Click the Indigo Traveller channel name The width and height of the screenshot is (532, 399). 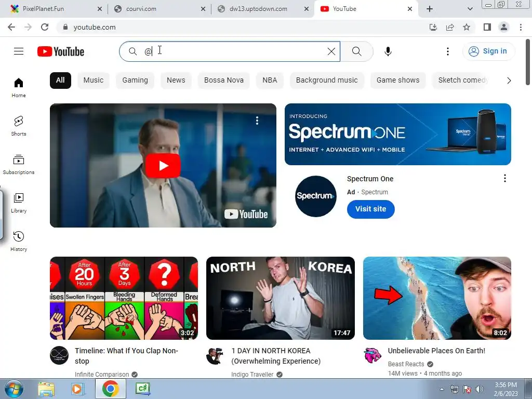click(252, 375)
